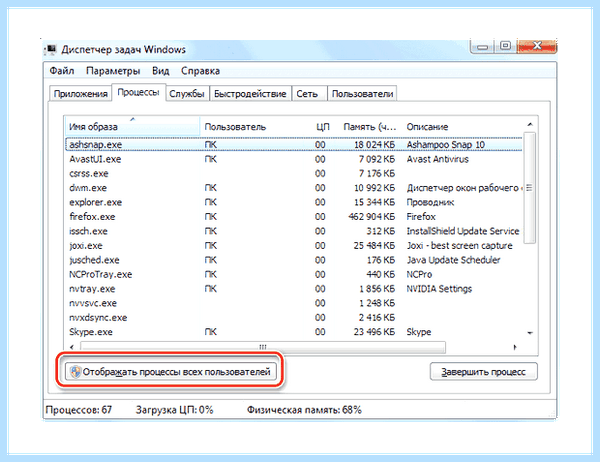600x462 pixels.
Task: Select the joxi.exe process
Action: 294,245
